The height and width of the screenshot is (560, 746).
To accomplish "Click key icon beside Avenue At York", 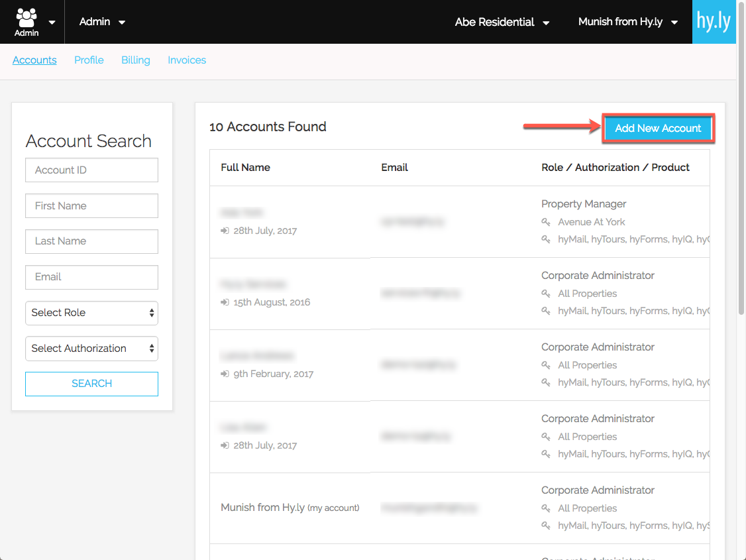I will coord(546,222).
